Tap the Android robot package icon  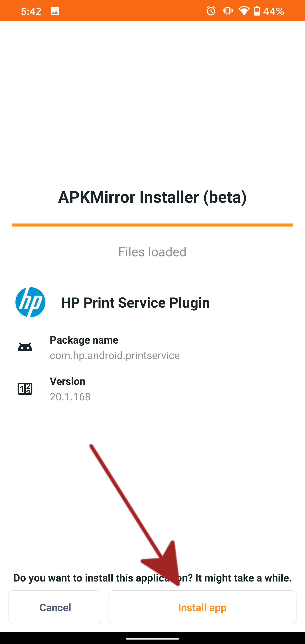(x=25, y=347)
